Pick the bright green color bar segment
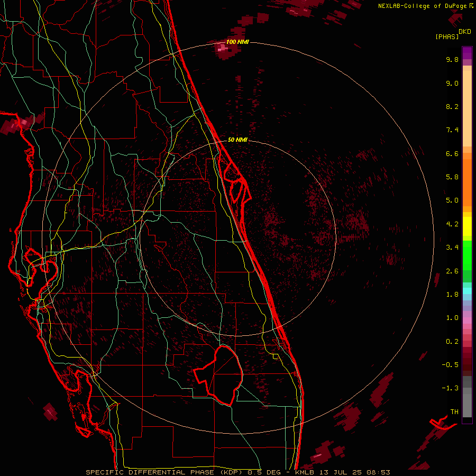 467,255
